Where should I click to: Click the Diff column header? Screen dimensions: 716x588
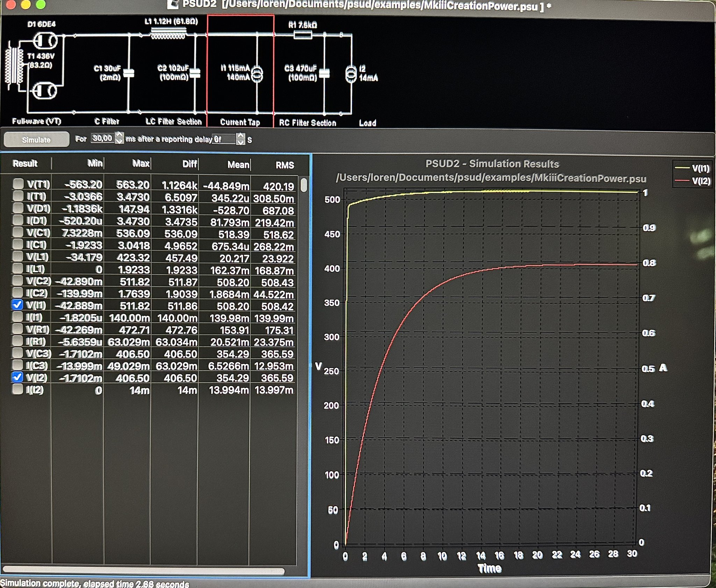[190, 164]
